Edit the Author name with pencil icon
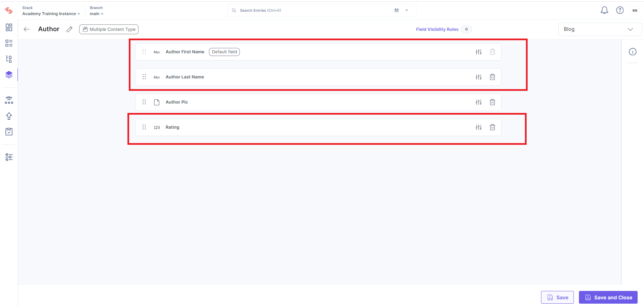The image size is (644, 306). 69,29
